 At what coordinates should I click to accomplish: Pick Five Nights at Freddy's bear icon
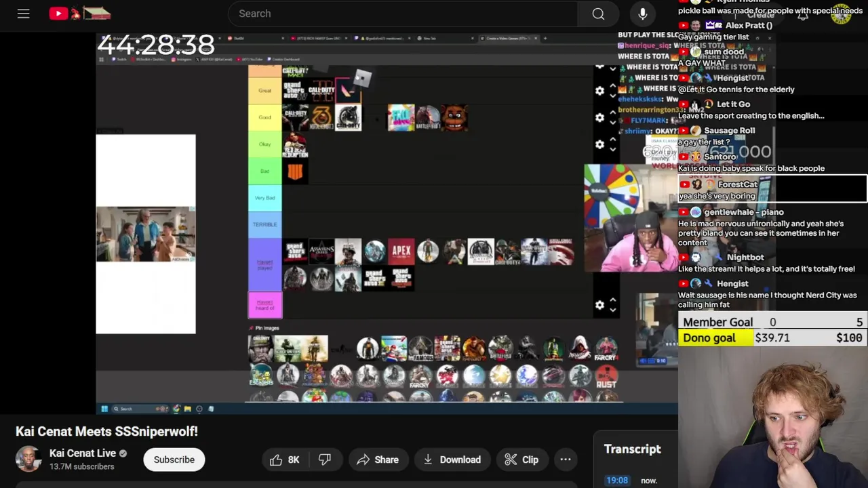(x=455, y=117)
